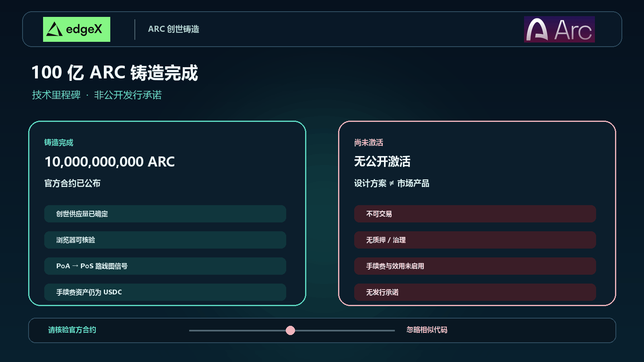Image resolution: width=644 pixels, height=362 pixels.
Task: Click the Arc logo in header
Action: 559,29
